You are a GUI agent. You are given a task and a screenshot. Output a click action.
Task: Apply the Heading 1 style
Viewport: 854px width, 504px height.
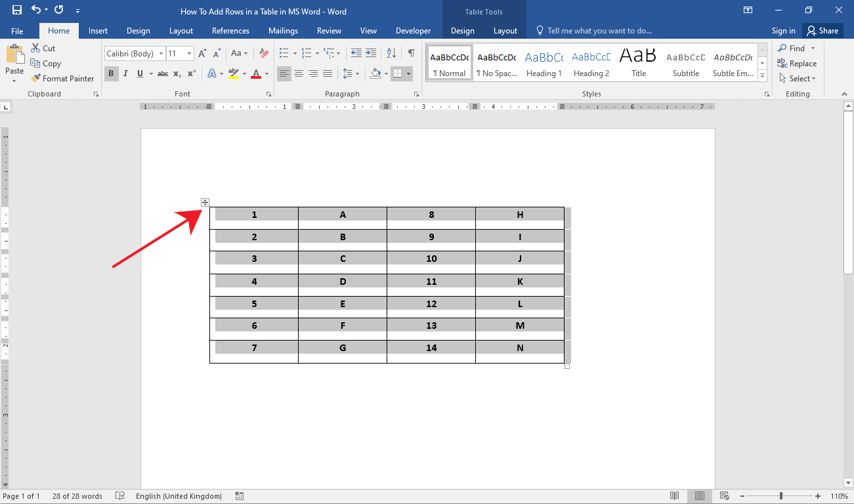click(544, 63)
